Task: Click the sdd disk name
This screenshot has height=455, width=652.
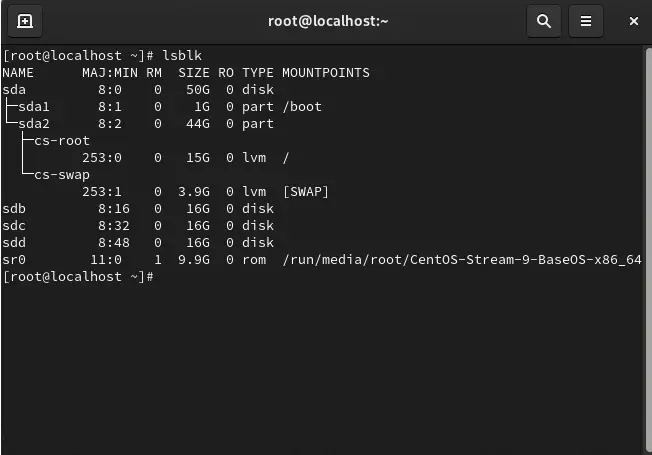Action: 14,242
